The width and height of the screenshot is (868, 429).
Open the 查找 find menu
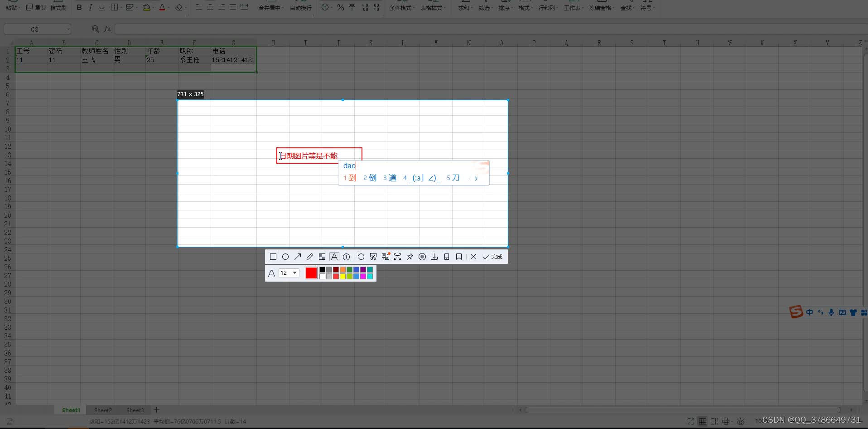click(627, 8)
